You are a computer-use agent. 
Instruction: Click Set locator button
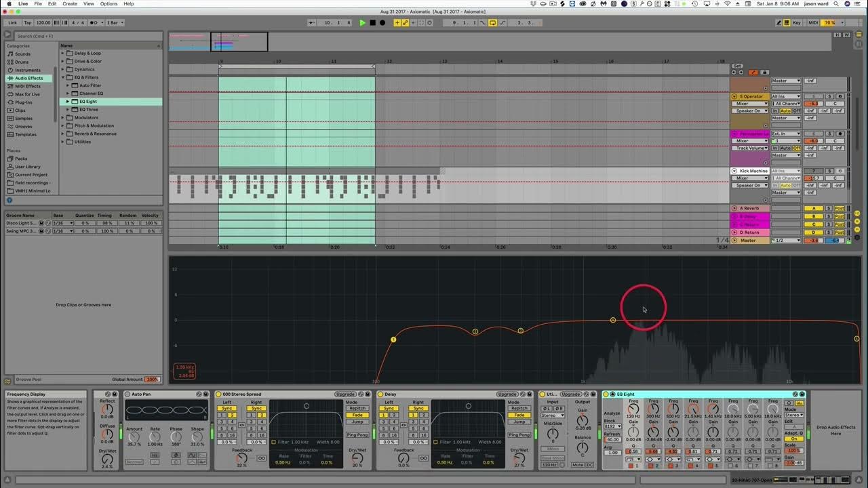(x=738, y=66)
